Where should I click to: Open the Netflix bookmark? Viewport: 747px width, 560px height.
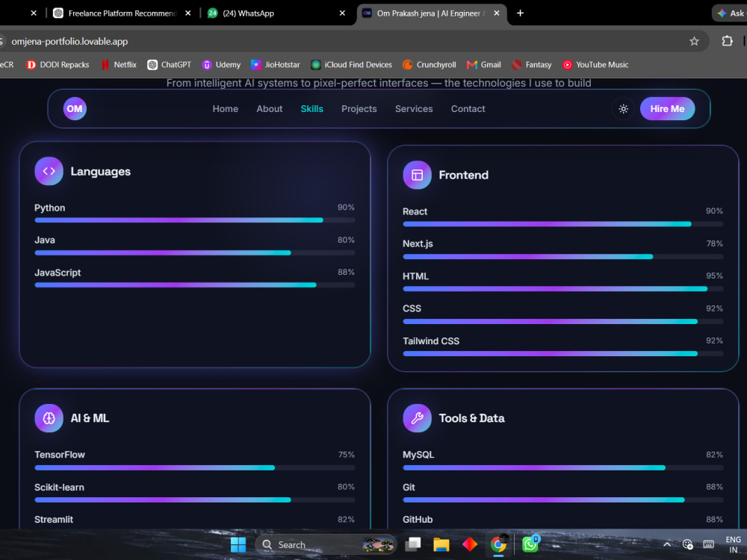tap(119, 65)
